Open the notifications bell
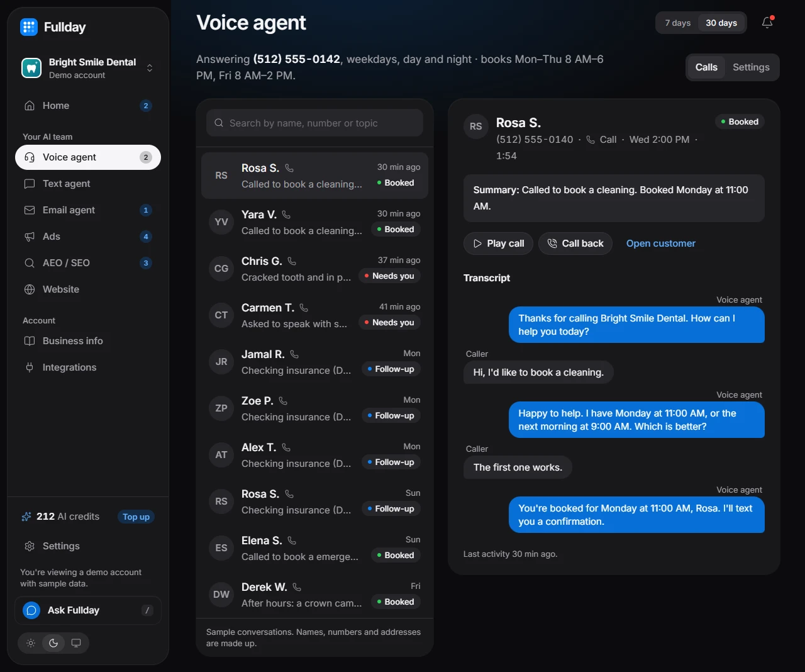The image size is (805, 672). click(x=767, y=23)
